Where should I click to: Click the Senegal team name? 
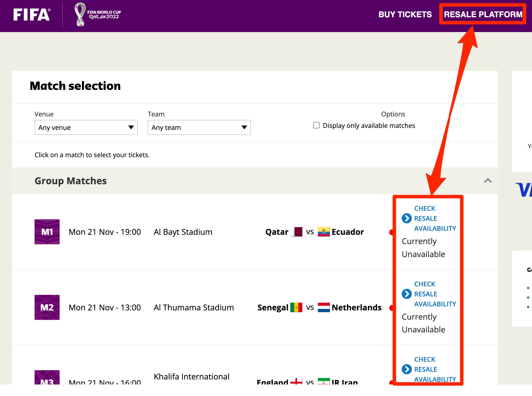click(x=273, y=308)
